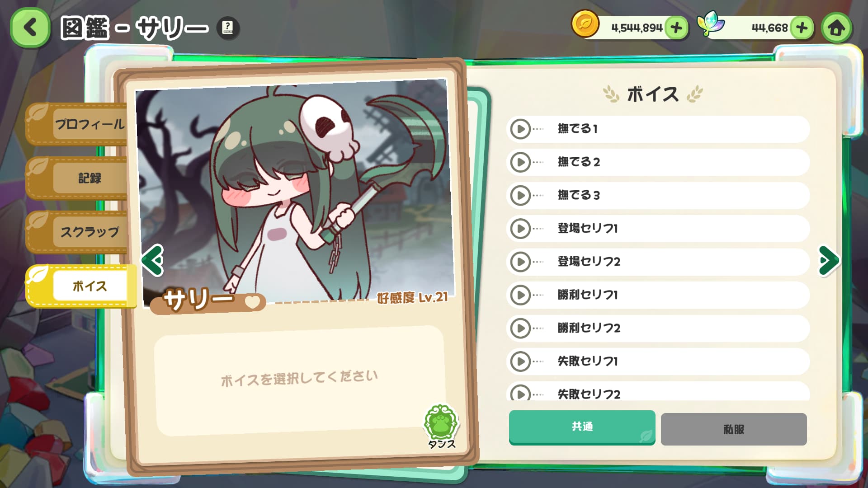This screenshot has height=488, width=868.
Task: Play the 撫でる1 voice clip
Action: pyautogui.click(x=520, y=129)
